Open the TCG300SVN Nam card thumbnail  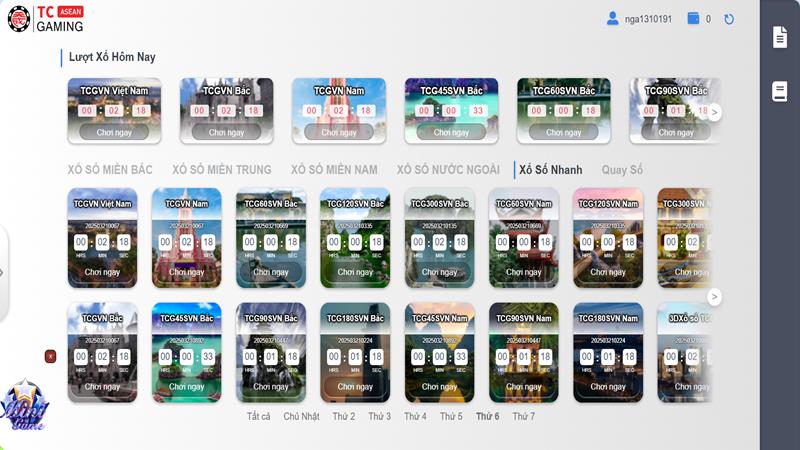(x=684, y=238)
